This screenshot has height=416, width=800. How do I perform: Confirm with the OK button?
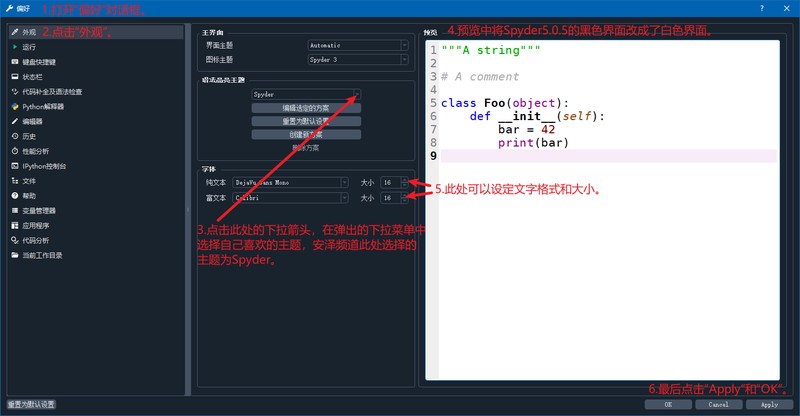(668, 404)
